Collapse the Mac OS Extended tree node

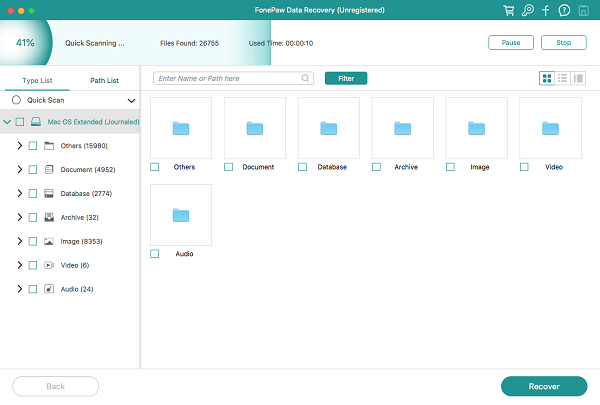coord(7,122)
